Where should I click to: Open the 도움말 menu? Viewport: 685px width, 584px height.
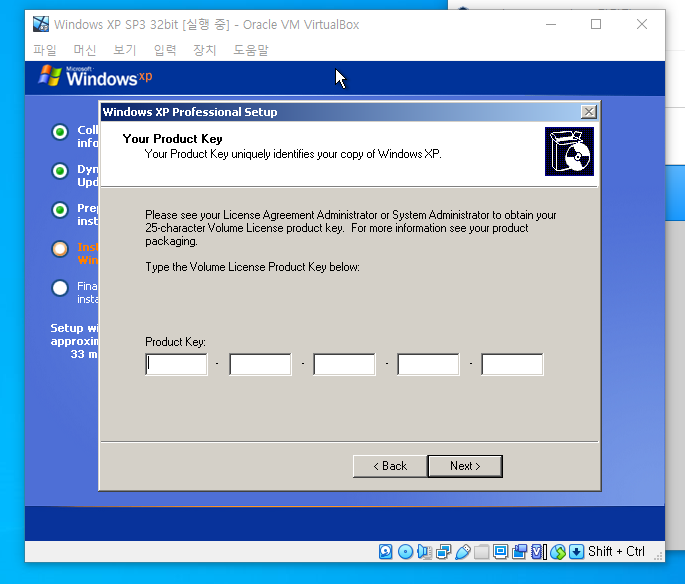(251, 50)
